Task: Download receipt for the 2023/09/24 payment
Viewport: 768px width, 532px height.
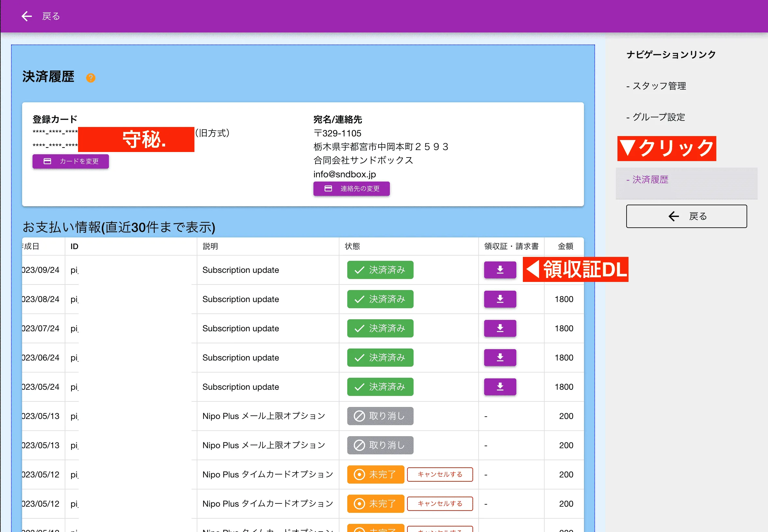Action: point(500,270)
